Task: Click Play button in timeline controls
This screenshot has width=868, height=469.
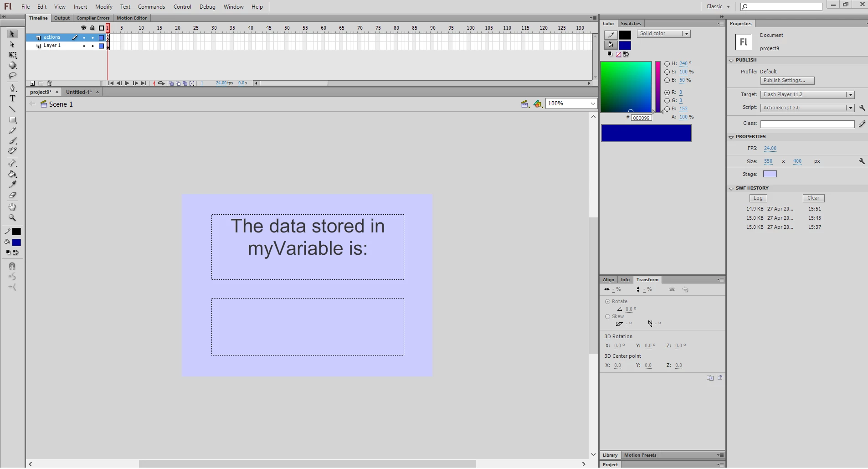Action: (127, 83)
